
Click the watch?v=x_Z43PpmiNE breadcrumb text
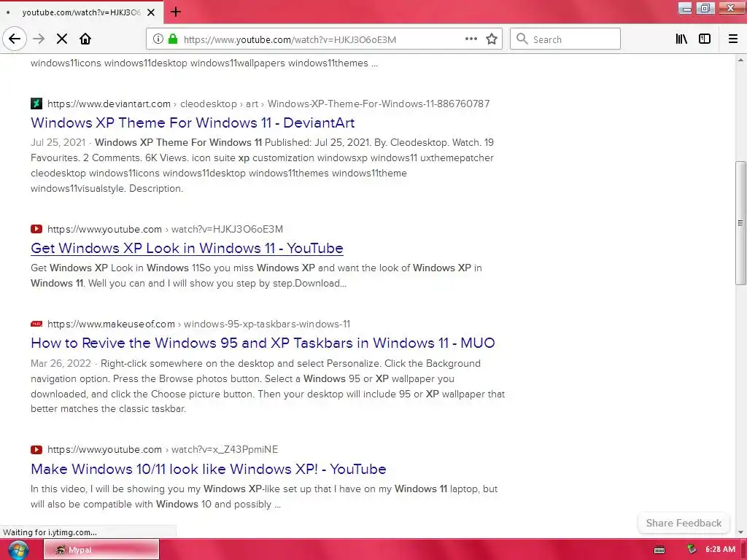tap(225, 449)
